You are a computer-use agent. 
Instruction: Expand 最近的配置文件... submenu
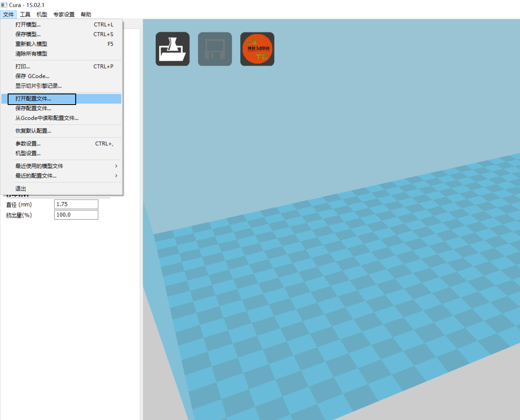pyautogui.click(x=61, y=176)
